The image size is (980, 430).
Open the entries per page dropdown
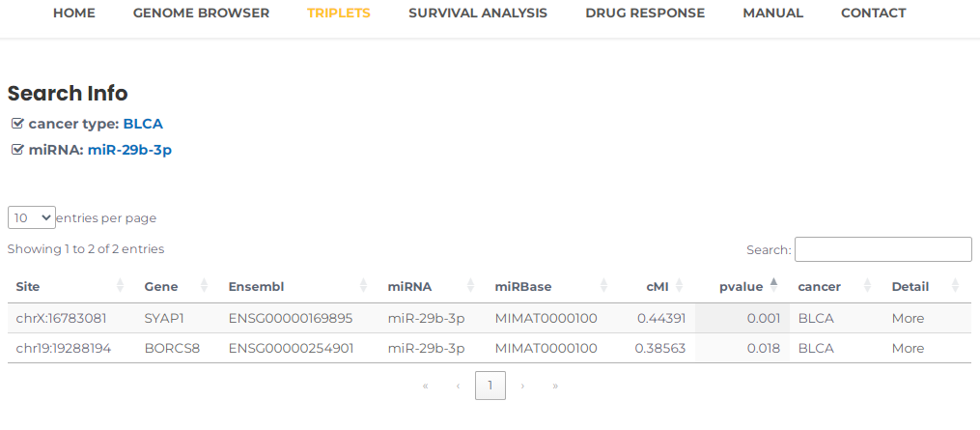point(32,217)
